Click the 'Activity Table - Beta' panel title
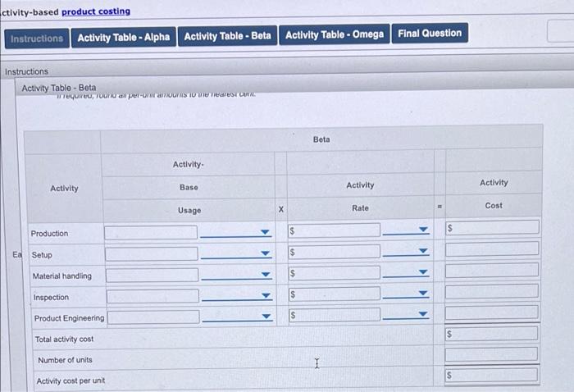 click(x=58, y=88)
